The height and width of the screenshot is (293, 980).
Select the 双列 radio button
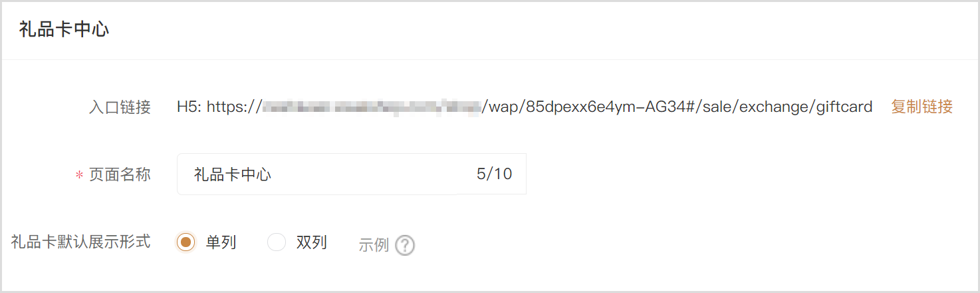(276, 242)
